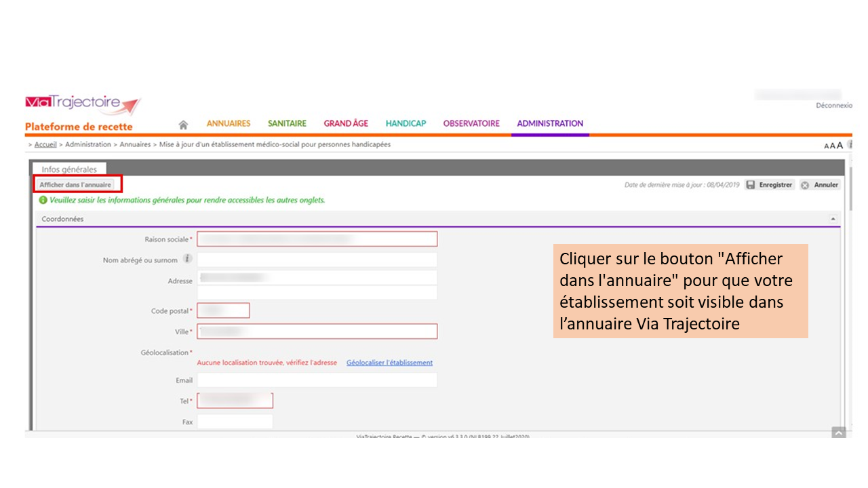Click the smallest A font size icon
The height and width of the screenshot is (488, 868).
827,146
